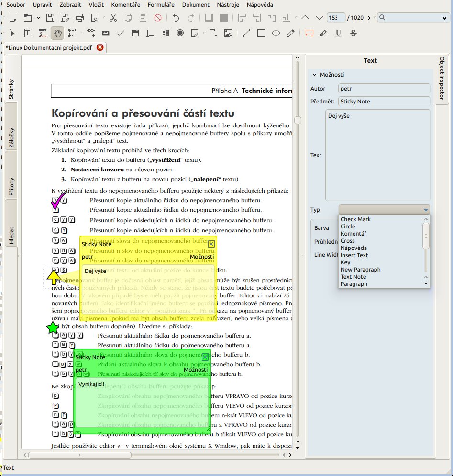Choose New Paragraph from Typ list

360,270
